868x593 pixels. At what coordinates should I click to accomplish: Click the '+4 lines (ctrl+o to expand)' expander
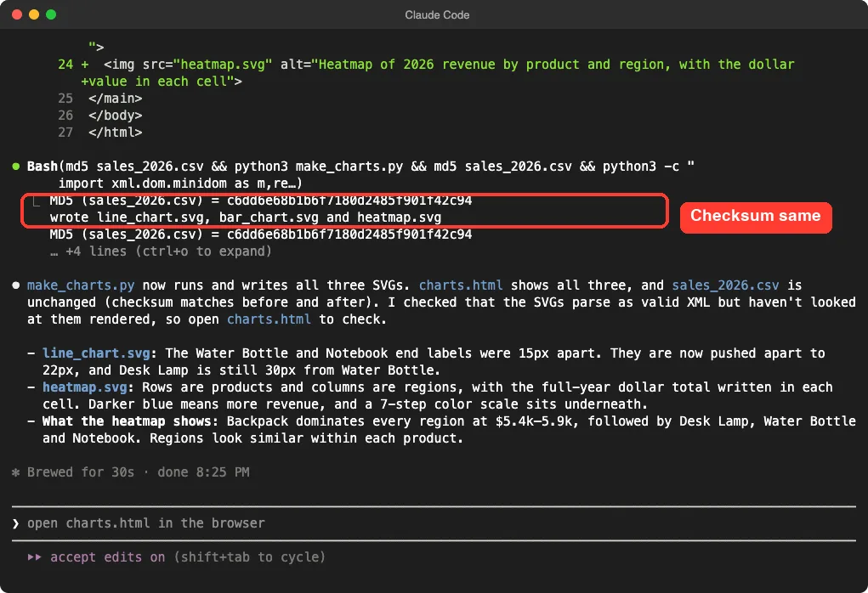point(161,251)
